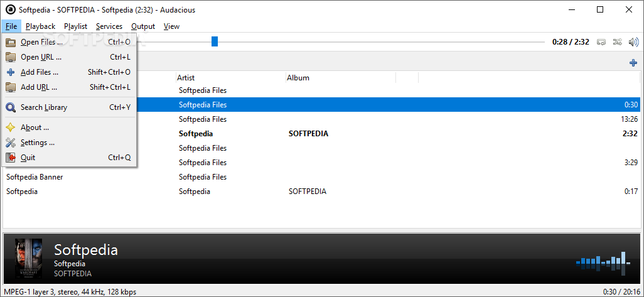Open the About dialog entry

[x=69, y=127]
